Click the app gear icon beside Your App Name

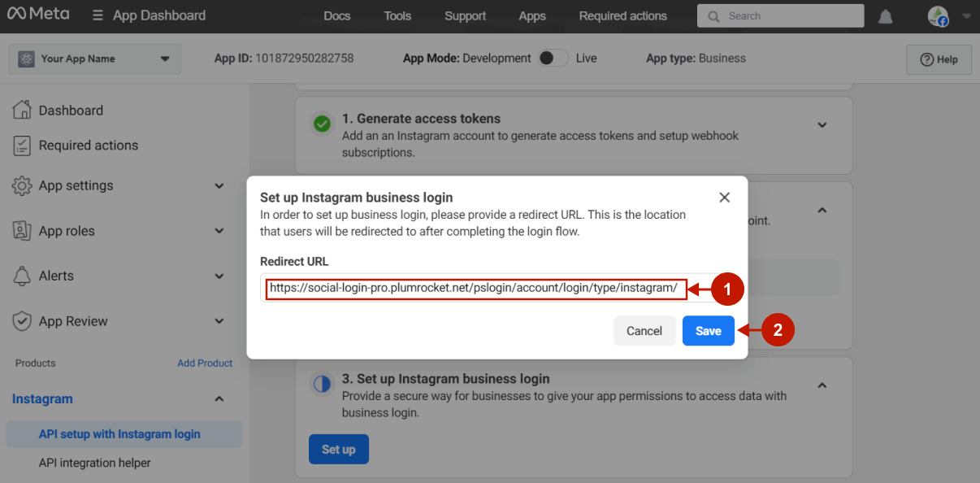26,59
